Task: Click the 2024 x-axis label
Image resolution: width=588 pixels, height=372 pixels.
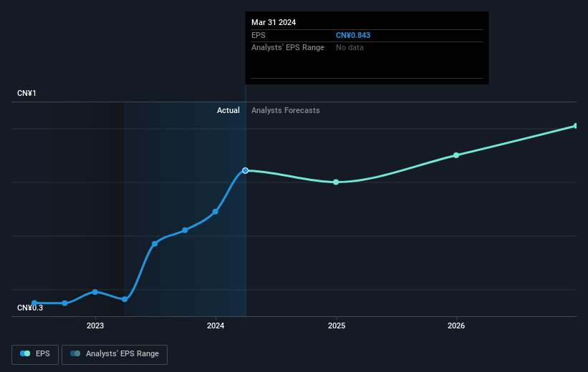Action: tap(216, 325)
